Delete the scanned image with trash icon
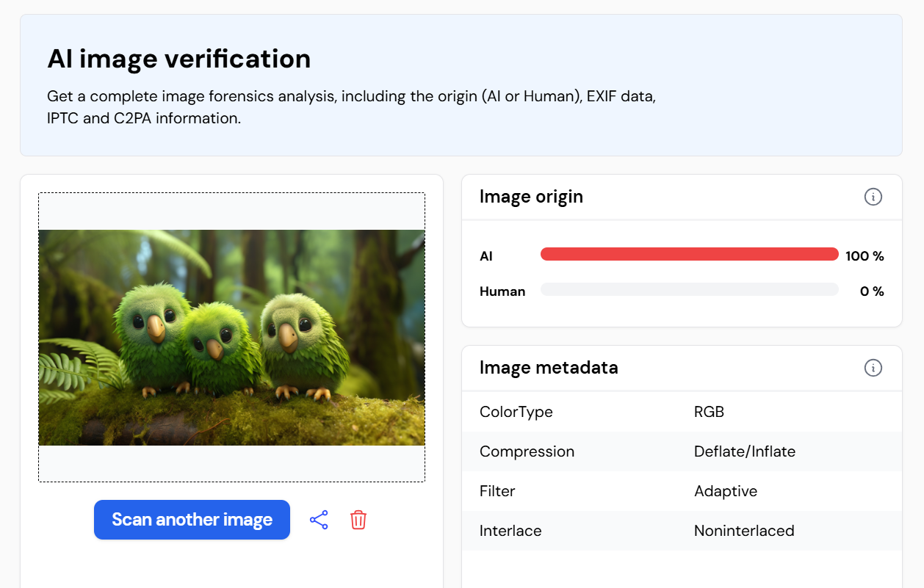Screen dimensions: 924x588 [358, 520]
